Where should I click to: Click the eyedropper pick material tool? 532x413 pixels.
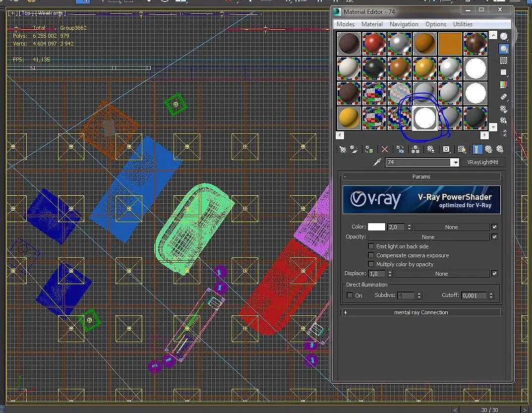tap(377, 163)
